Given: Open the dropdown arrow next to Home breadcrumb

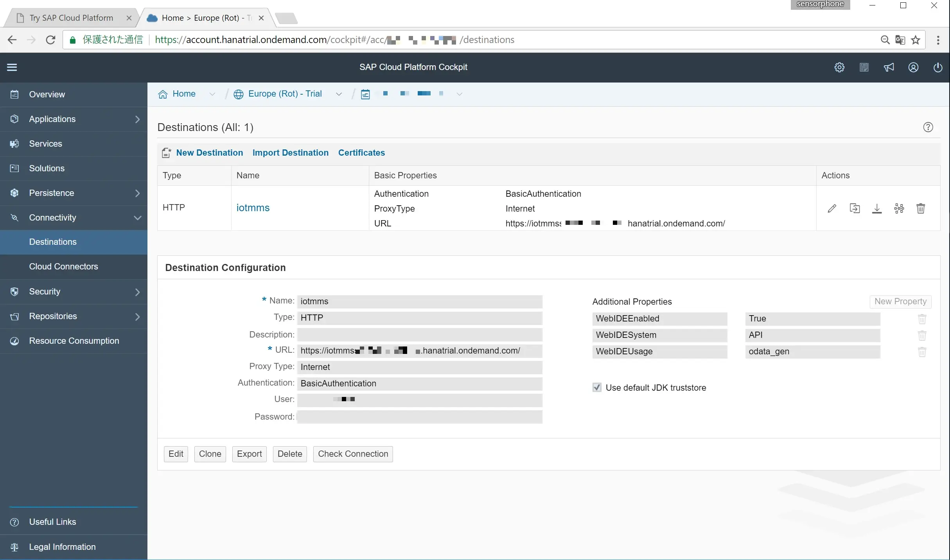Looking at the screenshot, I should coord(212,94).
